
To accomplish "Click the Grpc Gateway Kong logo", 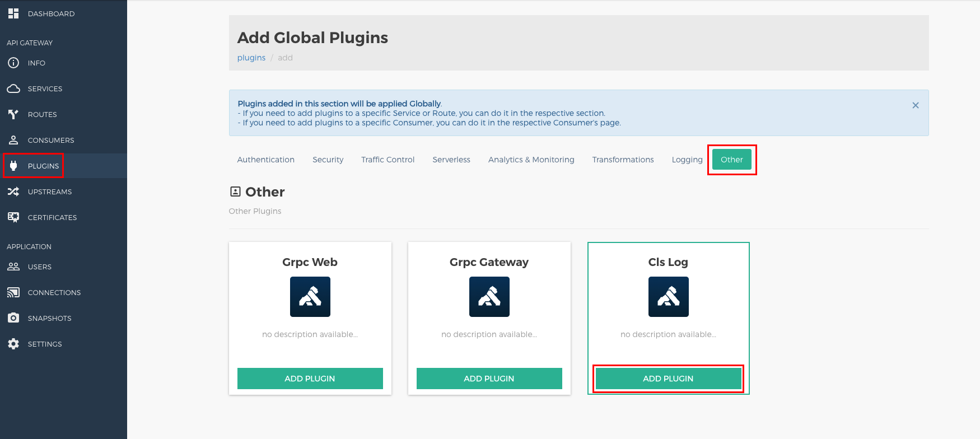I will pyautogui.click(x=489, y=297).
